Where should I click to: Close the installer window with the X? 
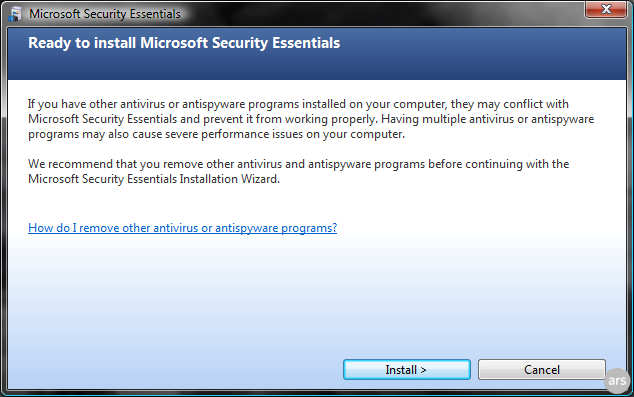pos(606,9)
